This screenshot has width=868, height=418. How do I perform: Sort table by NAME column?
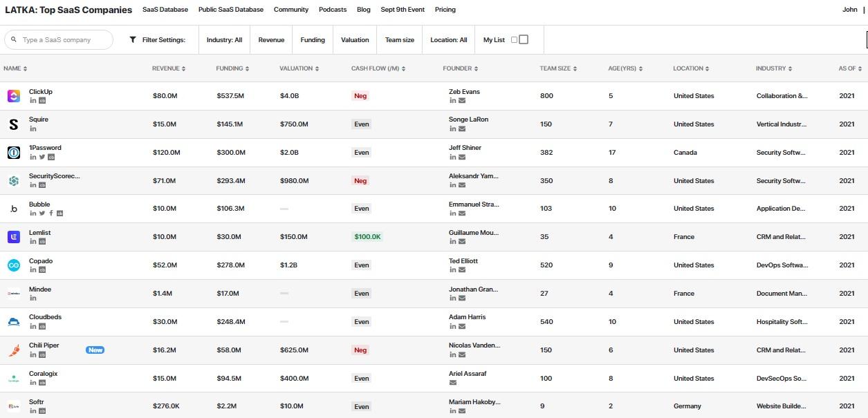(15, 68)
